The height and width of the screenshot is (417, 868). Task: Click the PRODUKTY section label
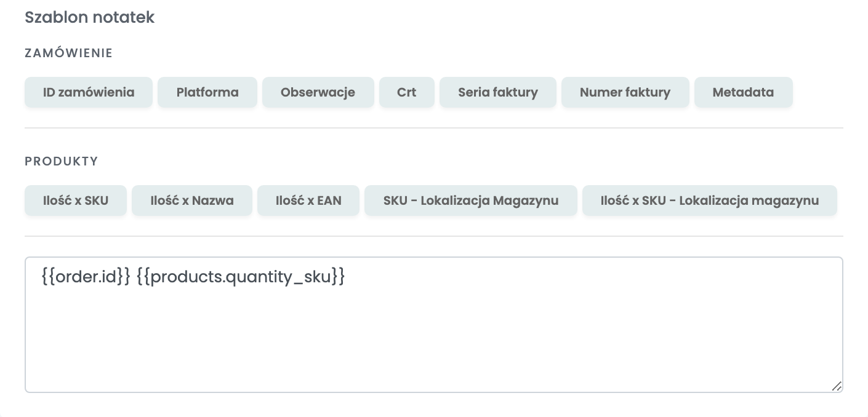(62, 161)
